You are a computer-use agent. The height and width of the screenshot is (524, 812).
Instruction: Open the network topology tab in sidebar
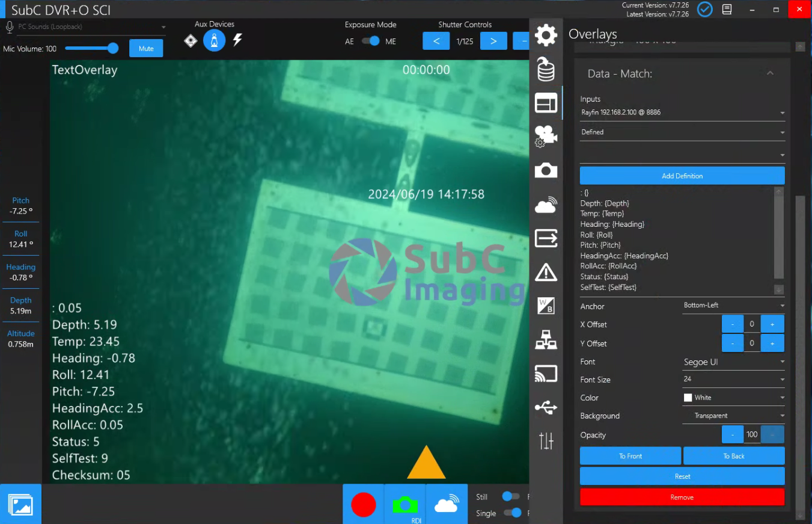(x=546, y=340)
